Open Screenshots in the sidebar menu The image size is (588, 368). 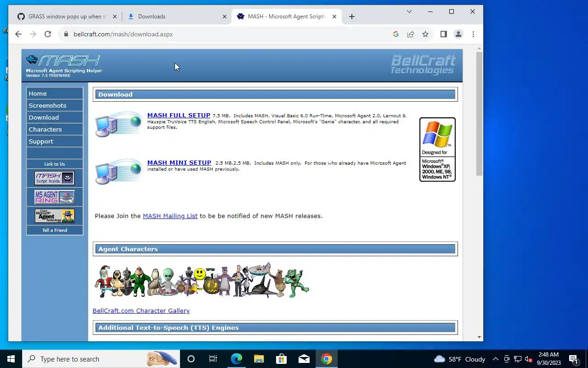coord(55,105)
